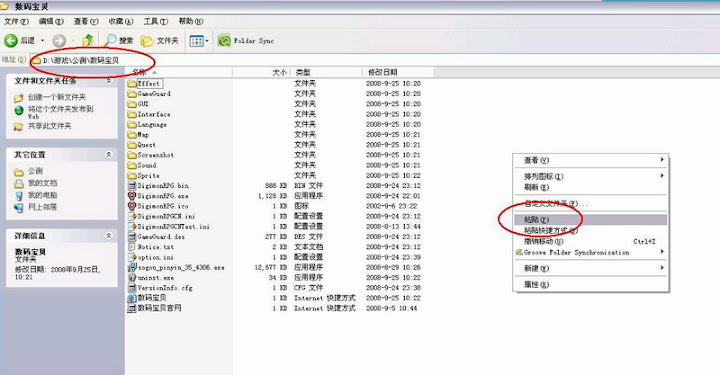Viewport: 720px width, 375px height.
Task: Select DigimonRPG.ico file icon
Action: pyautogui.click(x=132, y=206)
